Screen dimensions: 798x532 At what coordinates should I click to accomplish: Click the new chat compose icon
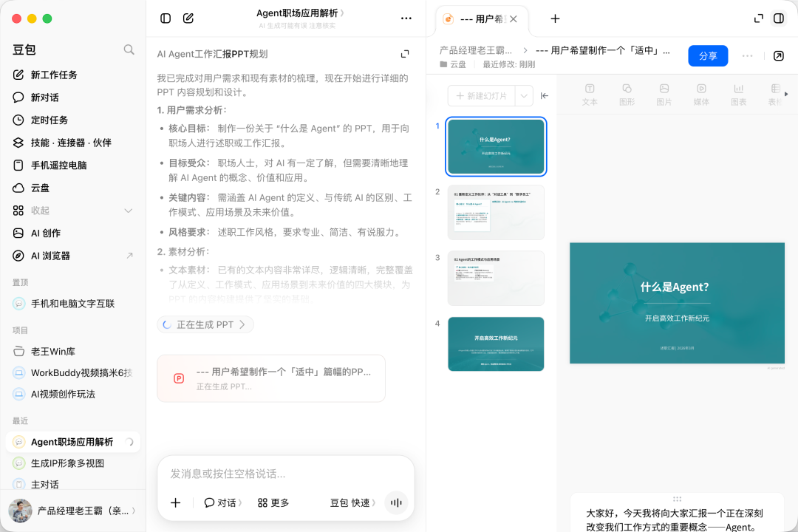188,18
